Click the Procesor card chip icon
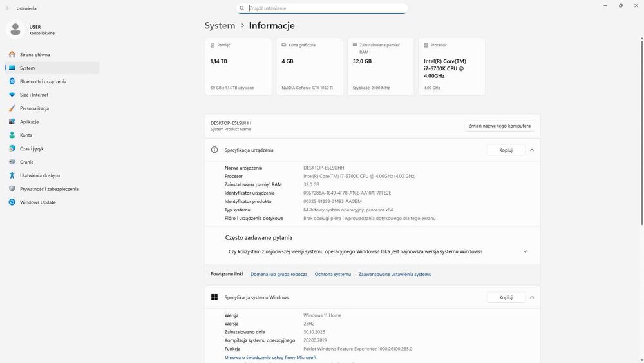644x363 pixels. tap(426, 45)
